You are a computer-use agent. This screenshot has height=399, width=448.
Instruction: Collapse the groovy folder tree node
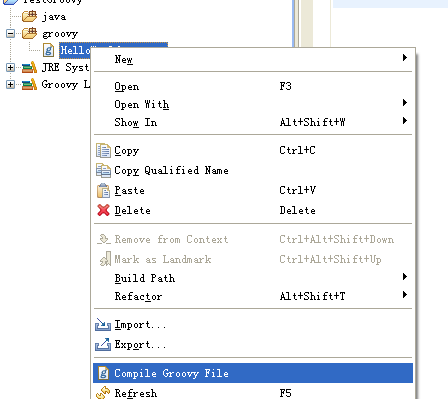(x=10, y=33)
